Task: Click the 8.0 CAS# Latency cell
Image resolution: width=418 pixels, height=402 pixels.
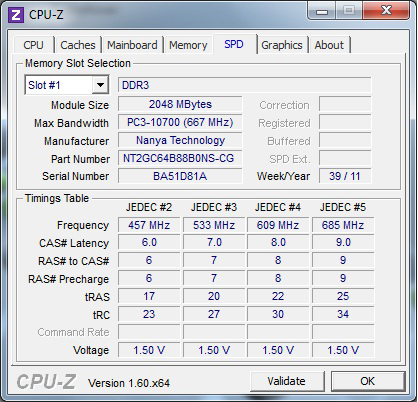Action: [278, 242]
